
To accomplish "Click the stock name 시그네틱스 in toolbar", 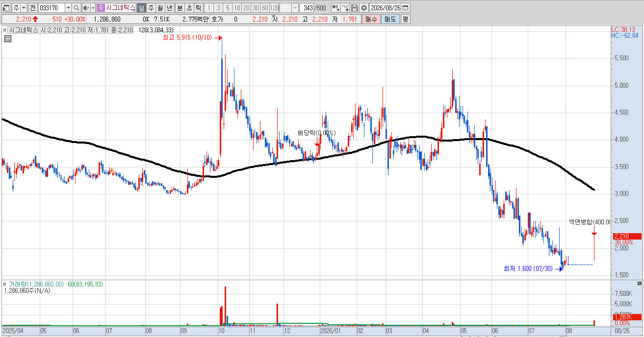I will 120,8.
